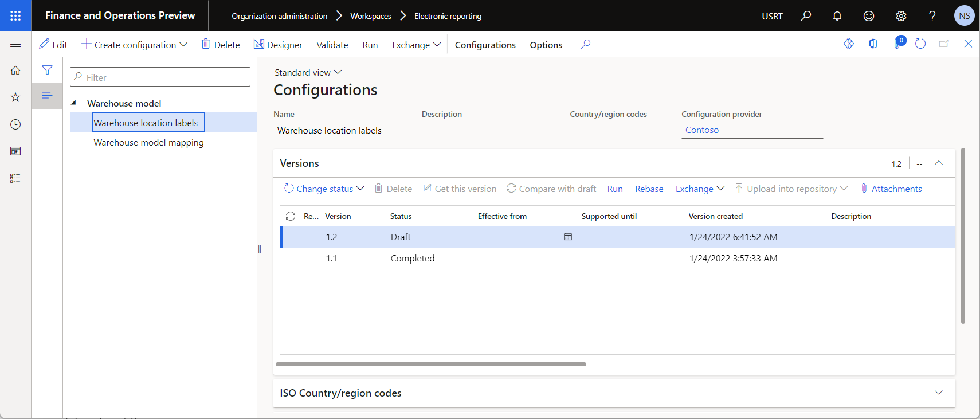Go to Organization administration breadcrumb
Screen dimensions: 980x419
[280, 16]
